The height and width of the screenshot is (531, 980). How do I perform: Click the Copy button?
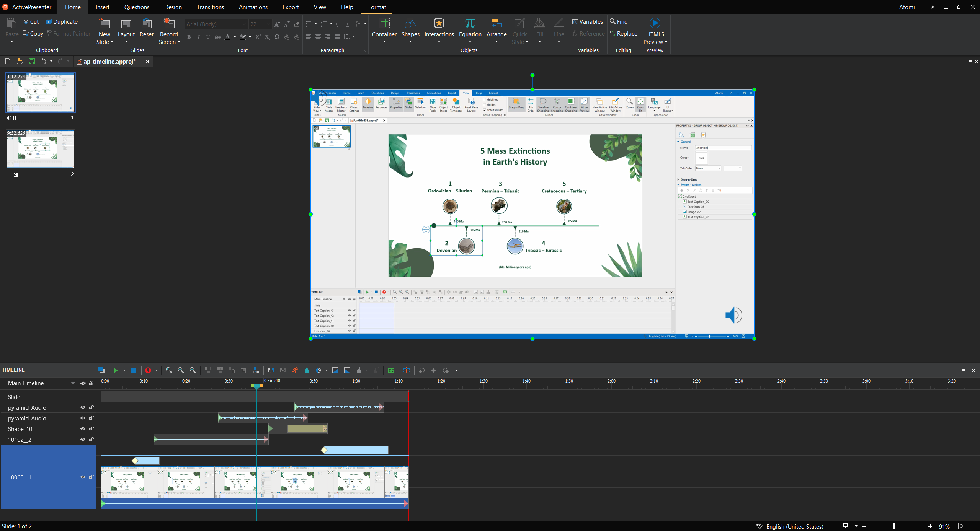33,34
